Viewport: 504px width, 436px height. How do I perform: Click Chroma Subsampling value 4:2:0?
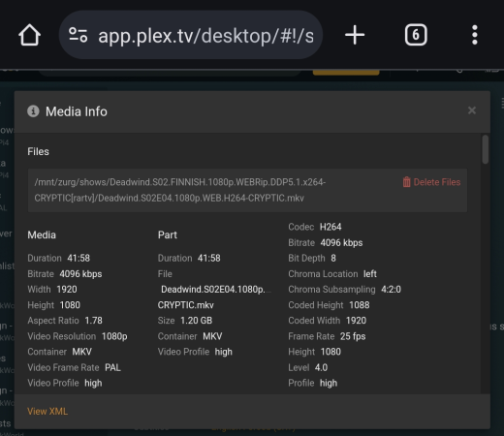point(391,289)
